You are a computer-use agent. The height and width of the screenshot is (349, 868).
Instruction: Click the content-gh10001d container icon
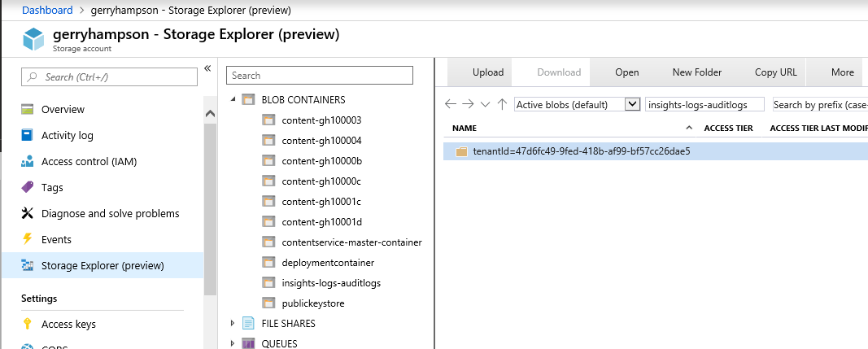pos(268,221)
